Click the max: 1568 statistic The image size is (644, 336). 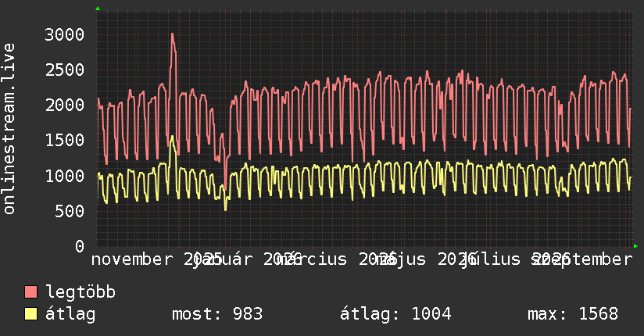coord(573,314)
